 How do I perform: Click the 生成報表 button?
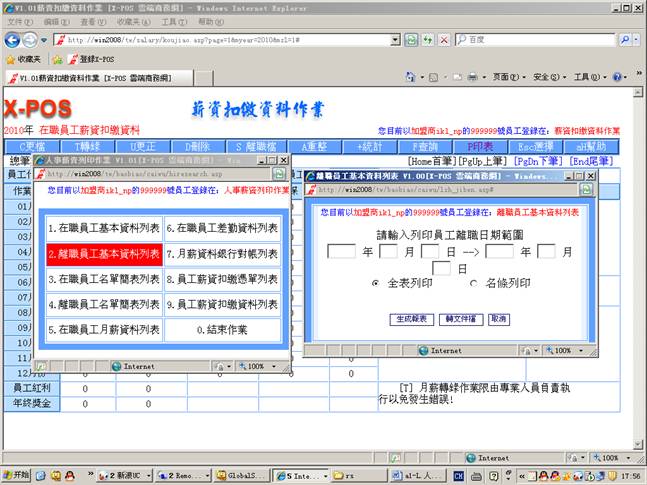(410, 318)
